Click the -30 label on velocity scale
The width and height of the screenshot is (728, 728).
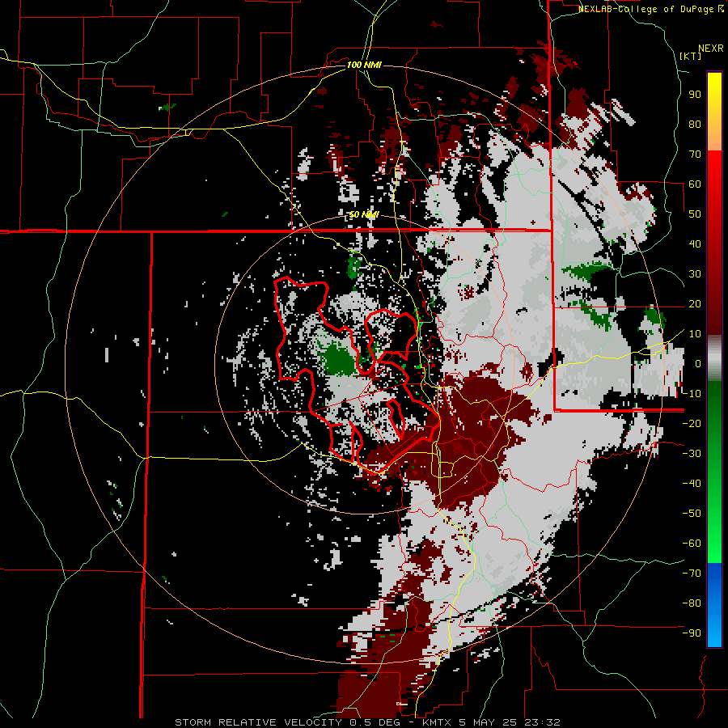pyautogui.click(x=692, y=454)
